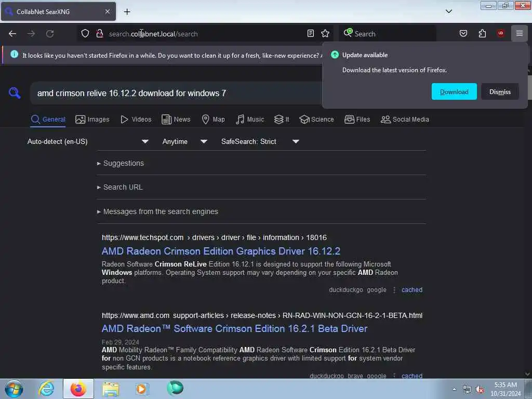Click the address bar URL
The width and height of the screenshot is (532, 399).
coord(153,34)
